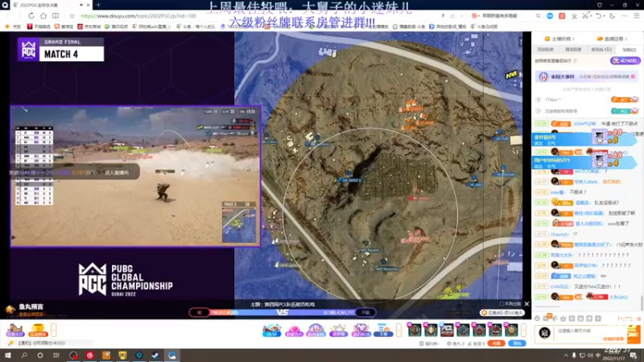Open the purple castle activity icon
Screen dimensions: 644x362
point(316,330)
